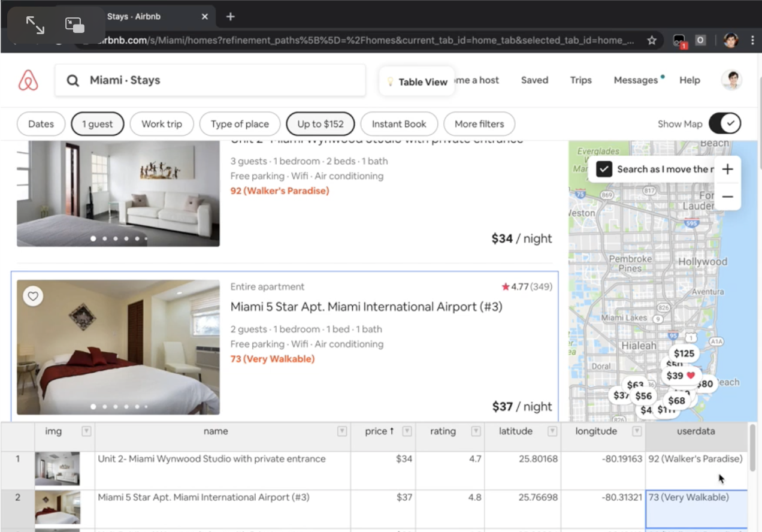
Task: Open a new browser tab with plus
Action: 230,17
